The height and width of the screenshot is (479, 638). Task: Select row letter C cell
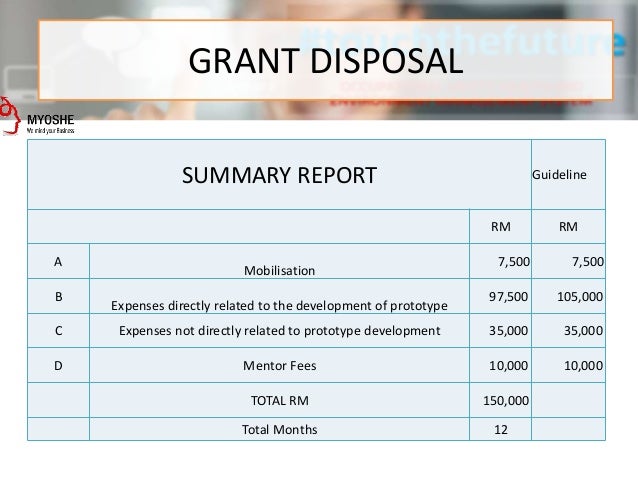[x=58, y=330]
